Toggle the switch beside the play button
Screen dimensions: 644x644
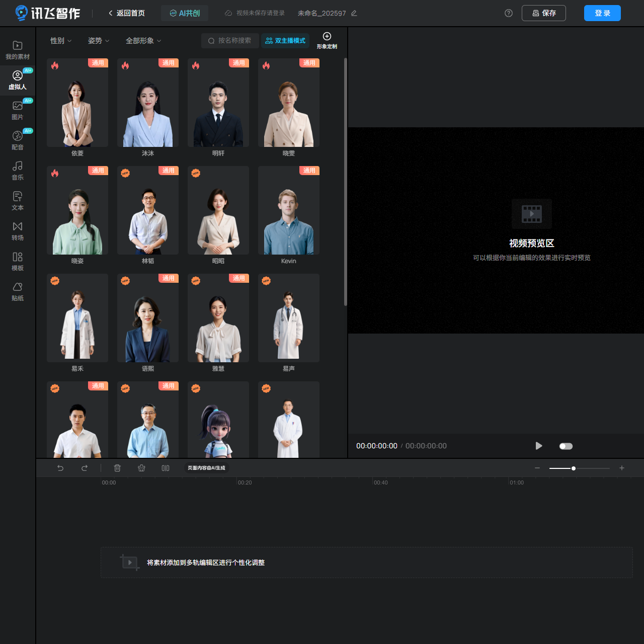[x=566, y=446]
